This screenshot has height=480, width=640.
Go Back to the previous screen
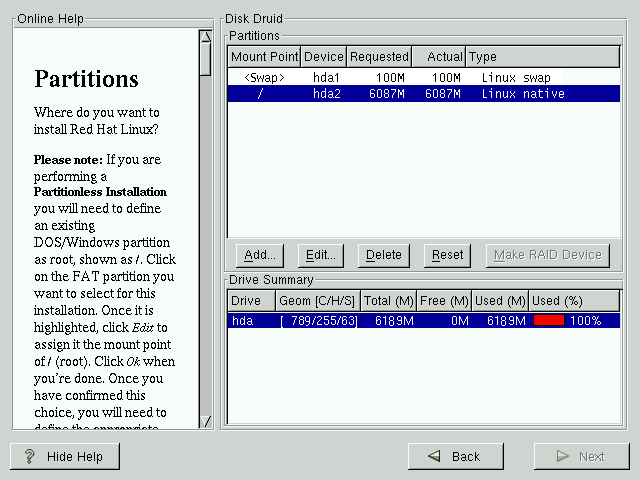[456, 456]
